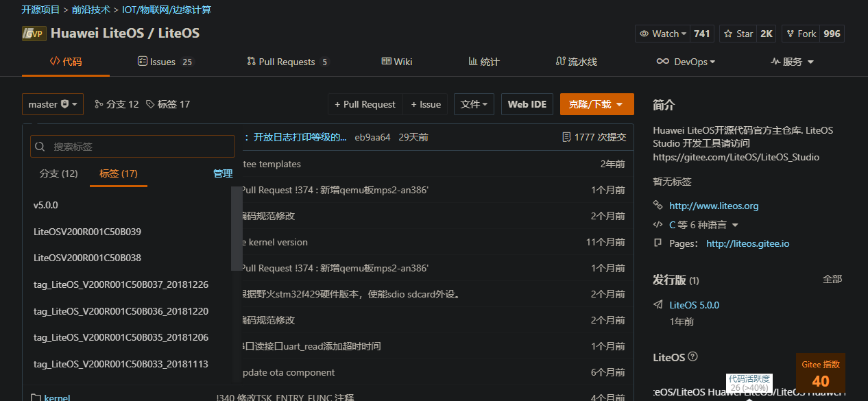Click the DevOps infinity icon
Viewport: 868px width, 401px height.
click(x=662, y=61)
